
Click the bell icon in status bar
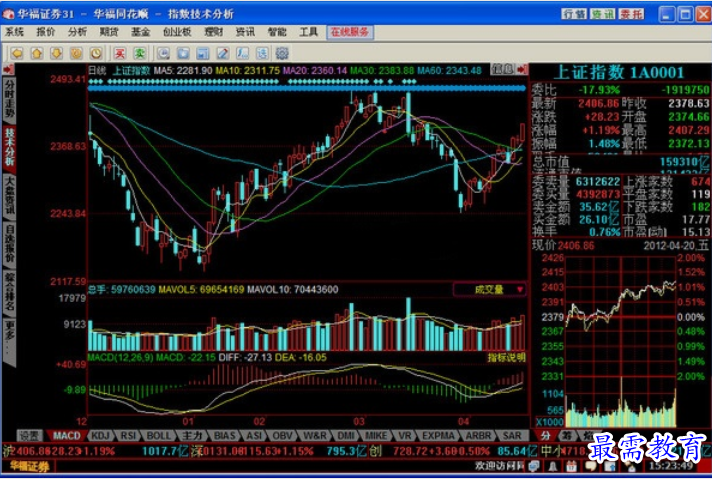[x=553, y=466]
